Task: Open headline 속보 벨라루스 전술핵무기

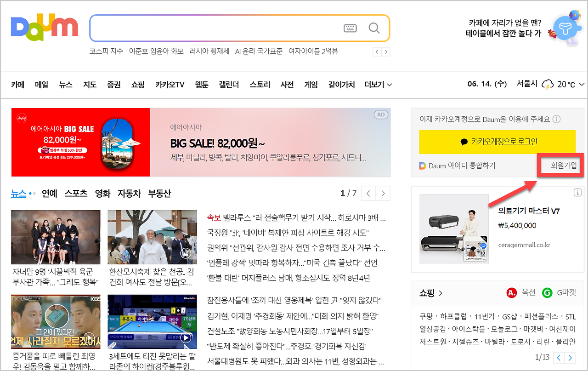Action: tap(296, 217)
